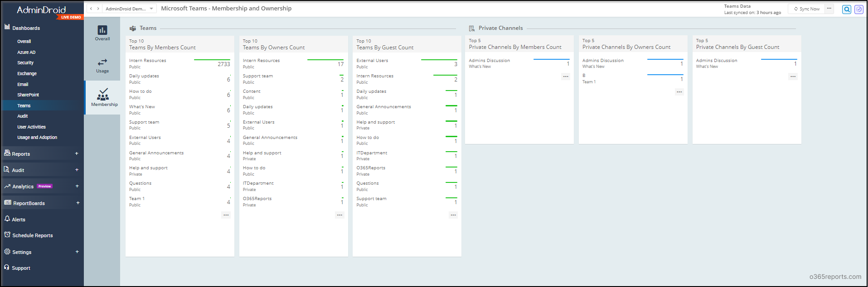Viewport: 868px width, 287px height.
Task: Click channel B of Team 1
Action: (x=584, y=76)
